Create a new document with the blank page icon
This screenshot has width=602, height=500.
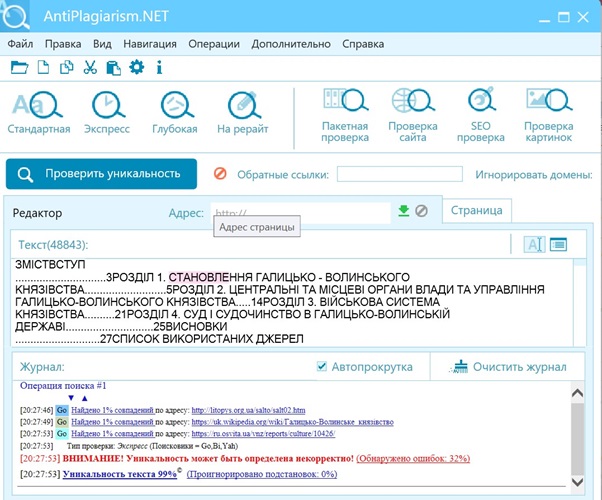tap(43, 67)
